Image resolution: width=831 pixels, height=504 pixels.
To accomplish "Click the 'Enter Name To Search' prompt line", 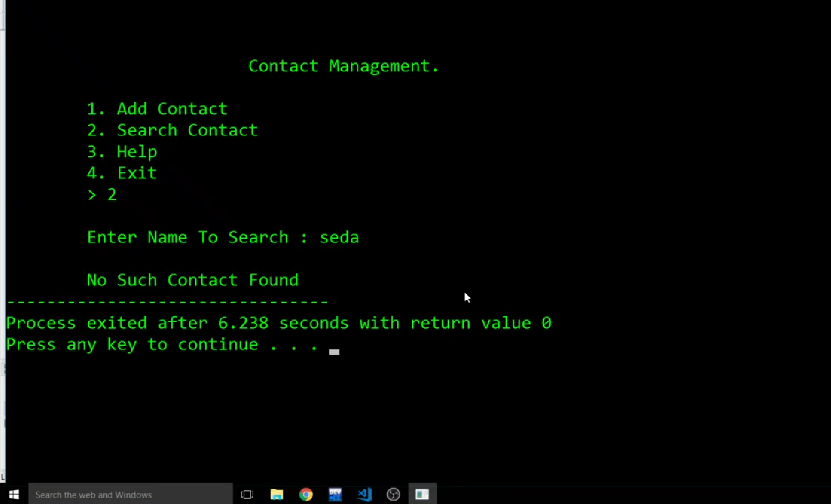I will pyautogui.click(x=223, y=237).
